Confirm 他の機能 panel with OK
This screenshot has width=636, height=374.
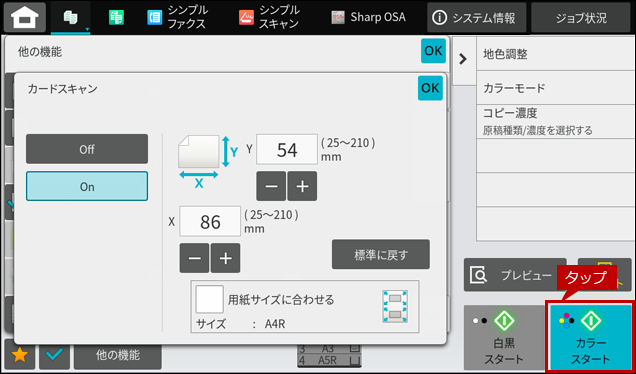433,51
